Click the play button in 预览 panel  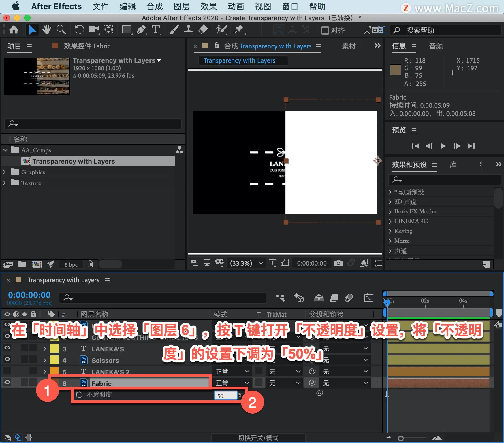pos(443,146)
